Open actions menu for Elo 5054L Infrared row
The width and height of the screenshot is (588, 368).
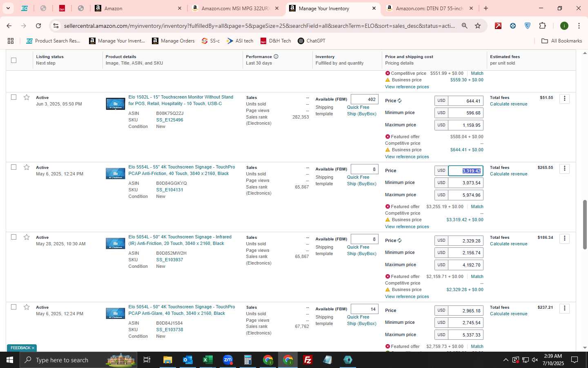click(x=564, y=238)
